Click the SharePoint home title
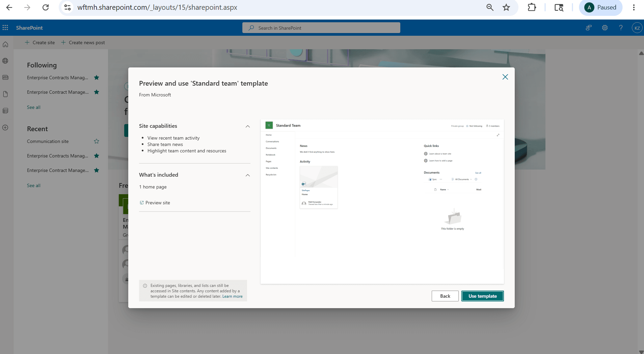The width and height of the screenshot is (644, 354). tap(29, 28)
